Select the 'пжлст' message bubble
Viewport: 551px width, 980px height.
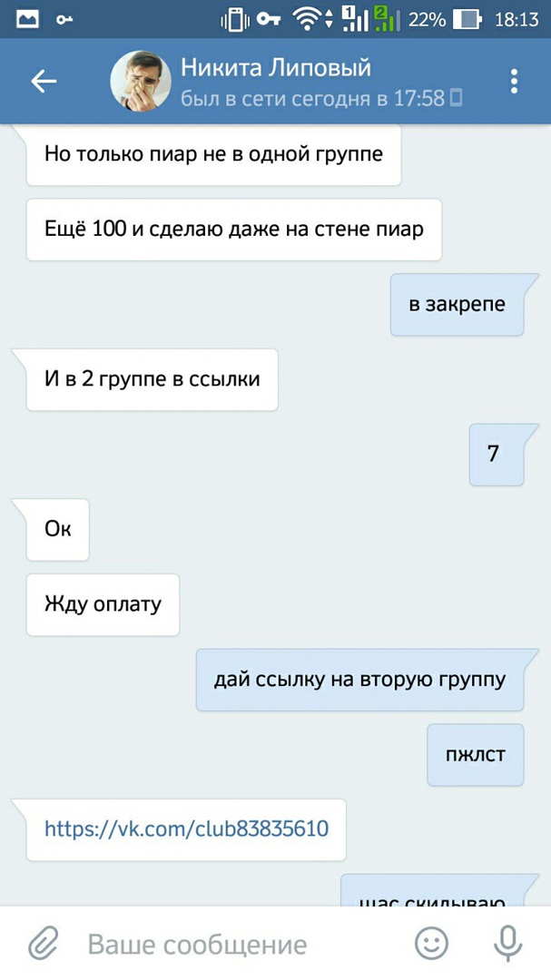click(x=476, y=754)
